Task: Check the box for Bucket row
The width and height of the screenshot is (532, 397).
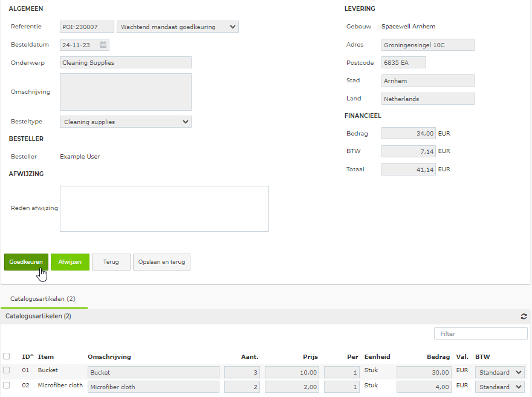Action: (7, 370)
